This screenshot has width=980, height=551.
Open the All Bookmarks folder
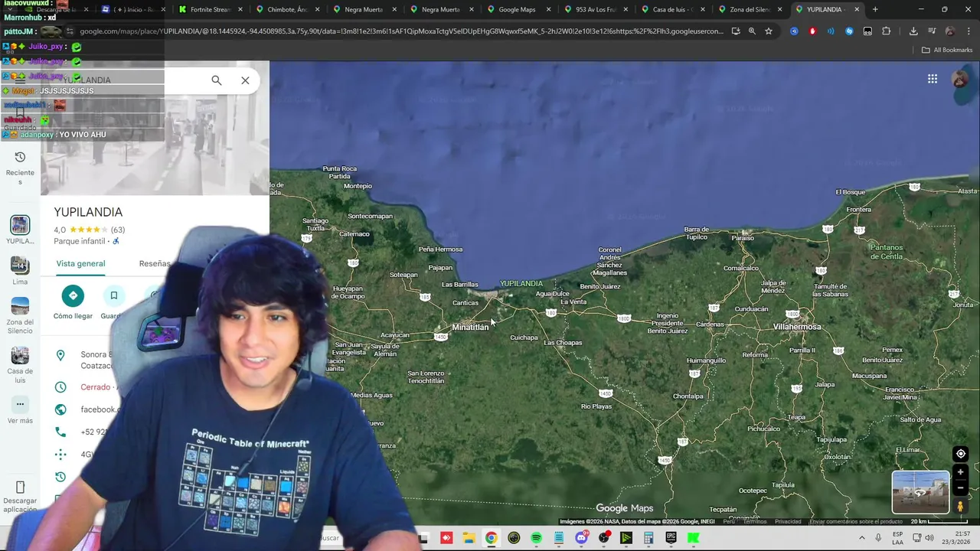[947, 50]
